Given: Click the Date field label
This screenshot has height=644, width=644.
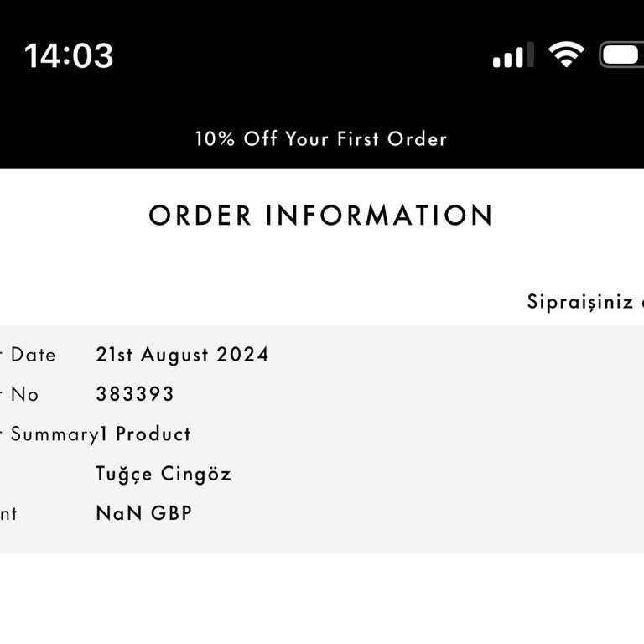Looking at the screenshot, I should 32,355.
